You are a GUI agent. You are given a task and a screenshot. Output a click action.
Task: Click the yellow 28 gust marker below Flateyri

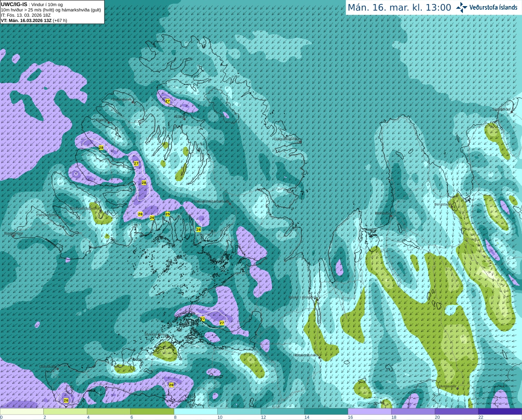pos(101,148)
